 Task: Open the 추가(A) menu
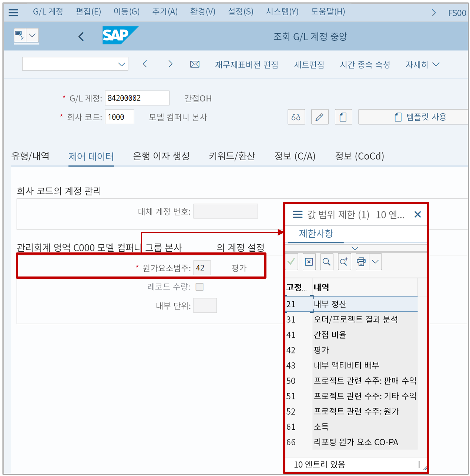[165, 12]
